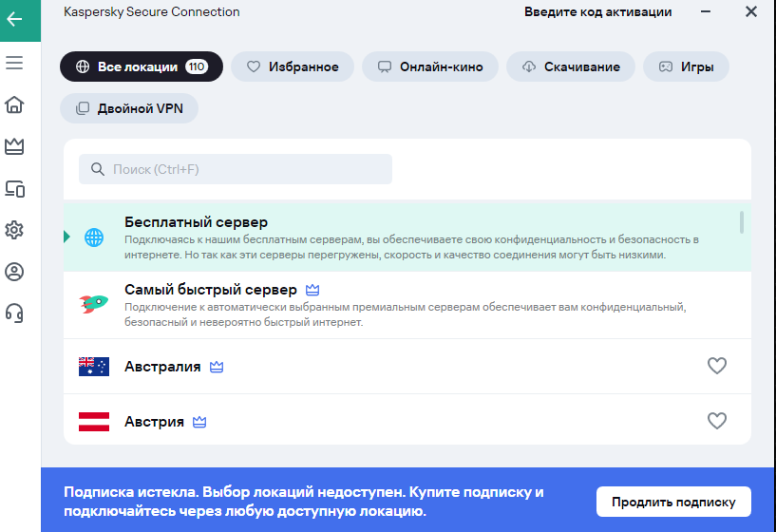This screenshot has width=776, height=532.
Task: Click crown badge next to Австрия
Action: coord(199,422)
